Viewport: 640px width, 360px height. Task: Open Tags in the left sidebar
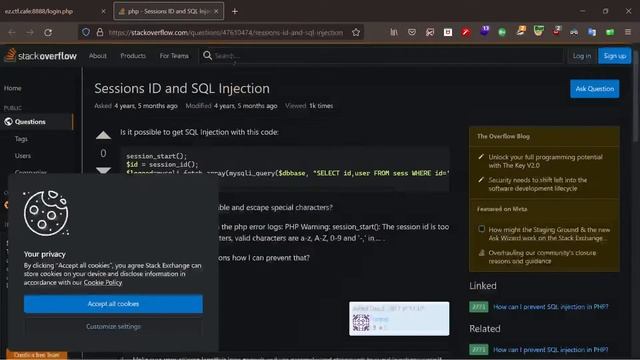pos(21,139)
